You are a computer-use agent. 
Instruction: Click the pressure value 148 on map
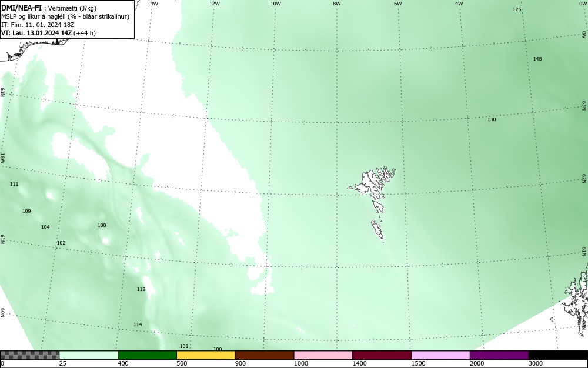(x=537, y=59)
